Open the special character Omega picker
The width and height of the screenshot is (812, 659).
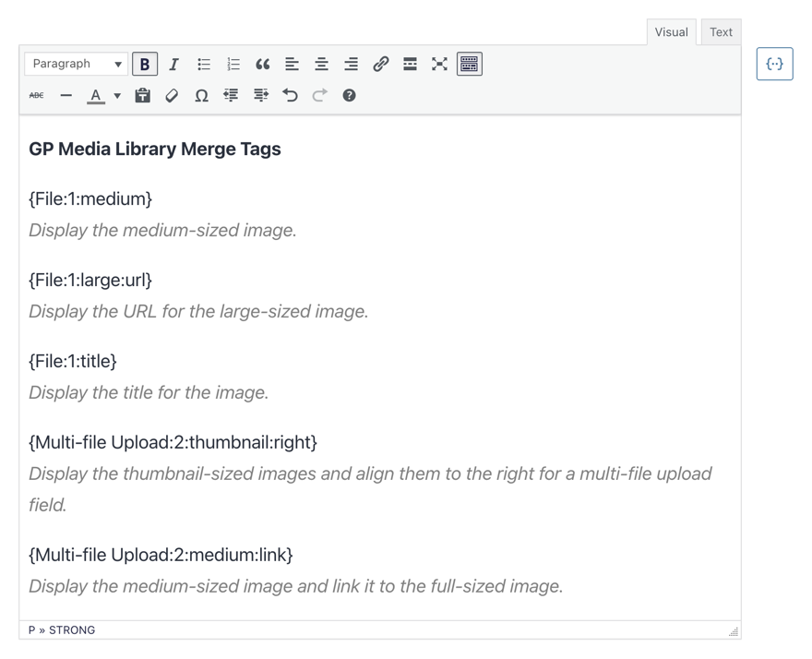coord(201,95)
